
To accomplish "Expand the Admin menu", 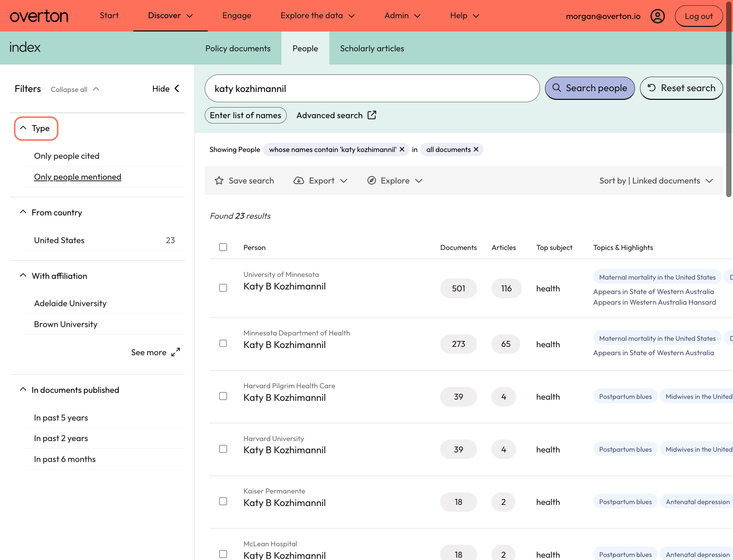I will point(402,16).
